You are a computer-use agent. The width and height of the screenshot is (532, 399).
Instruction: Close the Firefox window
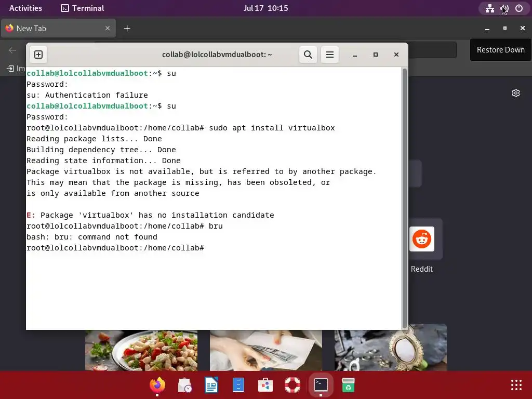coord(523,29)
